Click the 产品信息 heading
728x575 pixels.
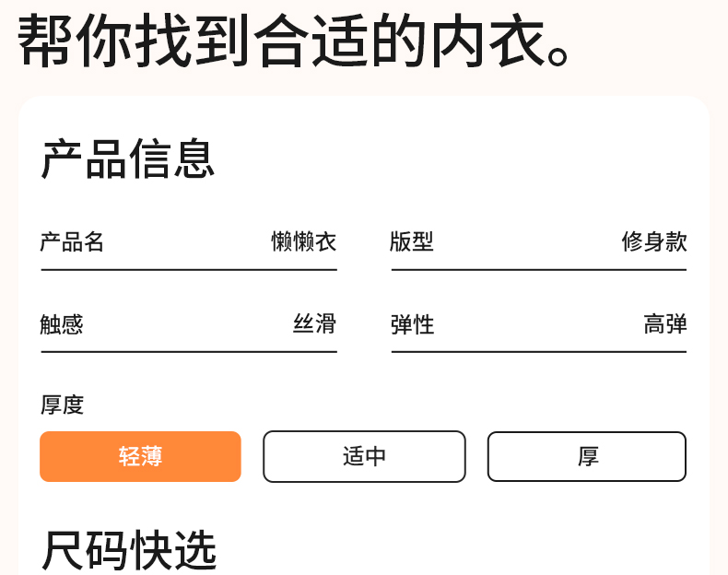128,158
